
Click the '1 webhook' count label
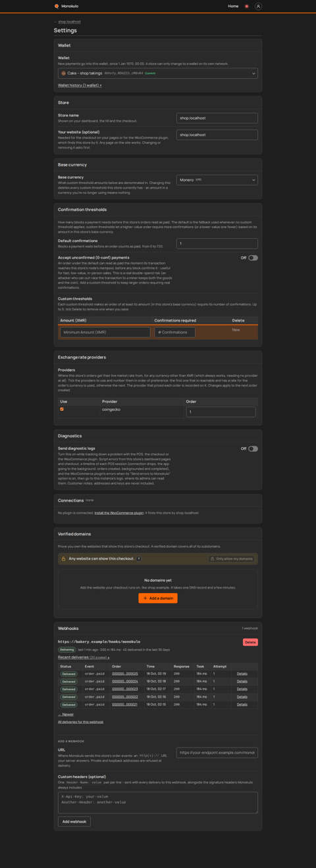point(250,628)
